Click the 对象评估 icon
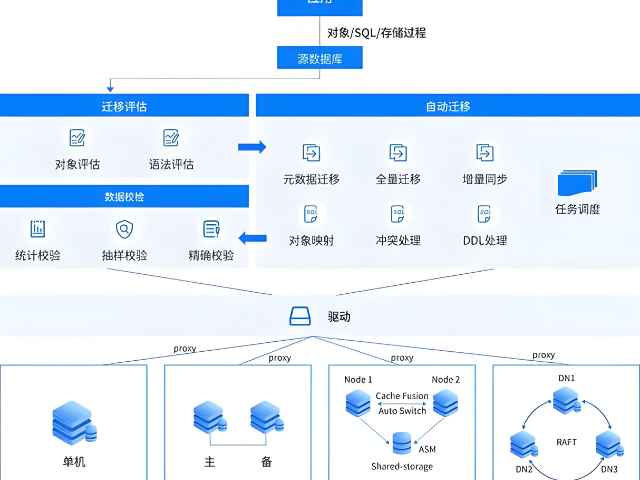Viewport: 640px width, 480px height. (x=77, y=138)
